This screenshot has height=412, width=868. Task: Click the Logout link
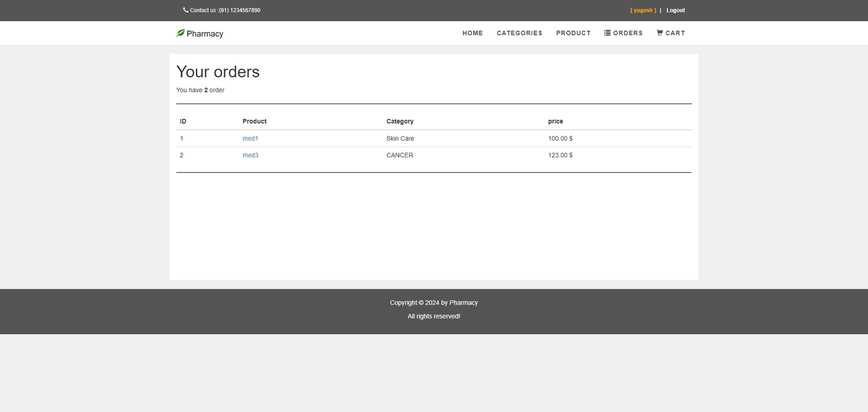tap(675, 10)
